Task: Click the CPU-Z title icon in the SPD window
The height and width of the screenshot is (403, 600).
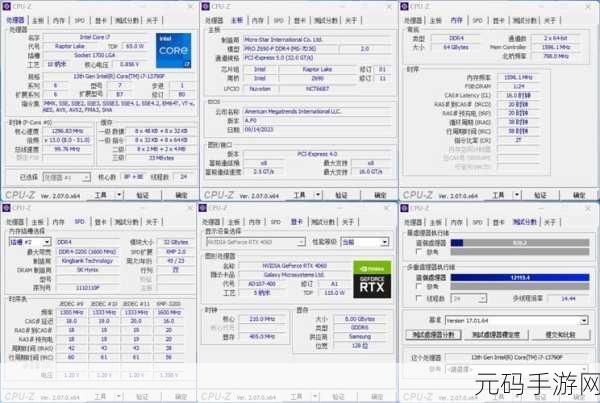Action: [x=7, y=208]
